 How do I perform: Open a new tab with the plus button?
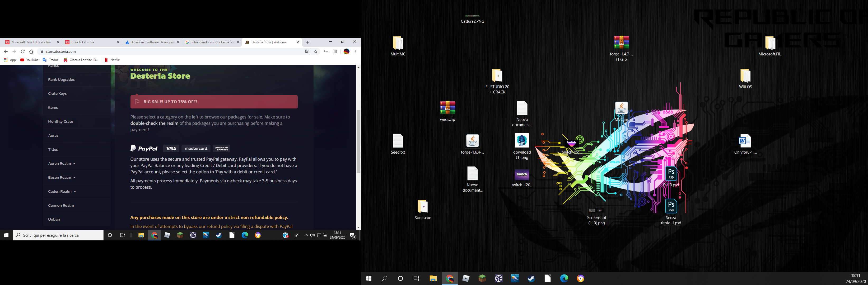[308, 42]
